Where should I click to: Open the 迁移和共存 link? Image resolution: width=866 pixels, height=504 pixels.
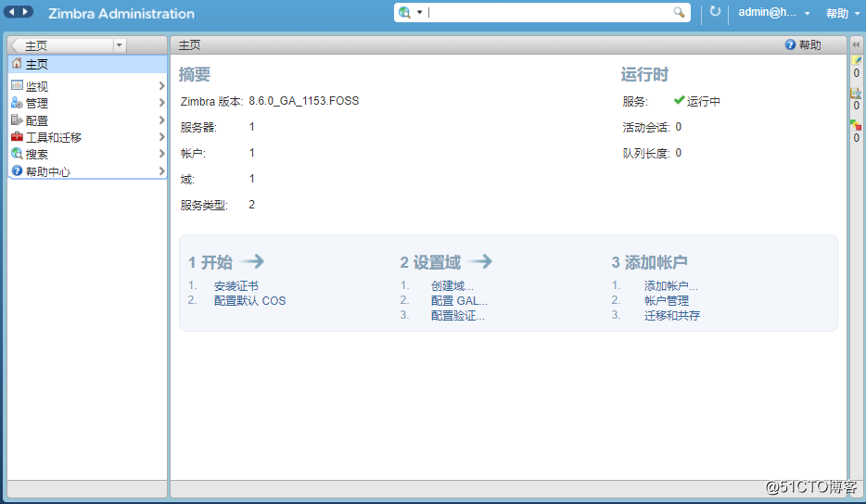pos(671,316)
